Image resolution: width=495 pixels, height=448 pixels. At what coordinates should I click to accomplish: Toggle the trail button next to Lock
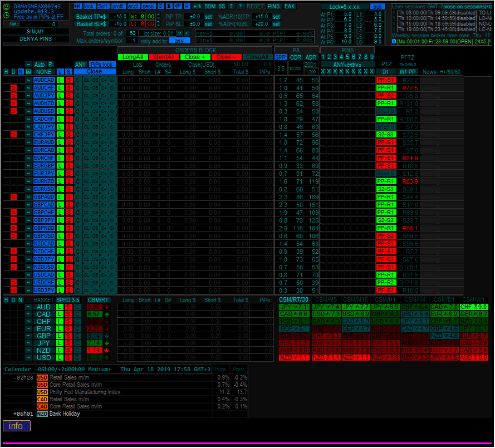pyautogui.click(x=377, y=7)
